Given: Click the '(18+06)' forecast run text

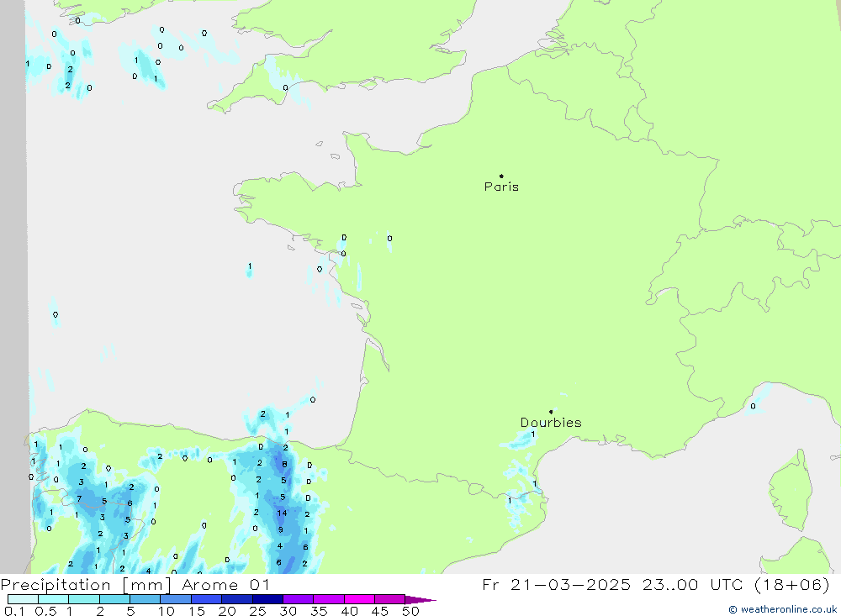Looking at the screenshot, I should coord(791,584).
